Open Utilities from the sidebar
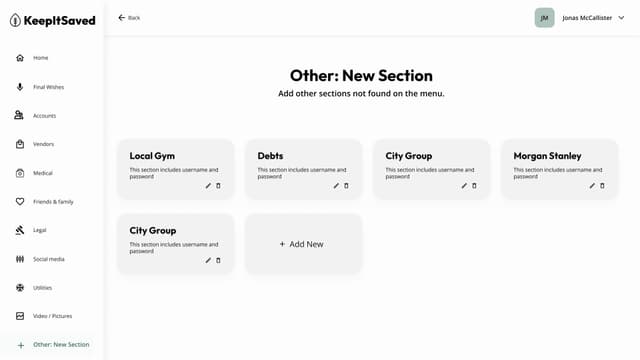 coord(42,288)
